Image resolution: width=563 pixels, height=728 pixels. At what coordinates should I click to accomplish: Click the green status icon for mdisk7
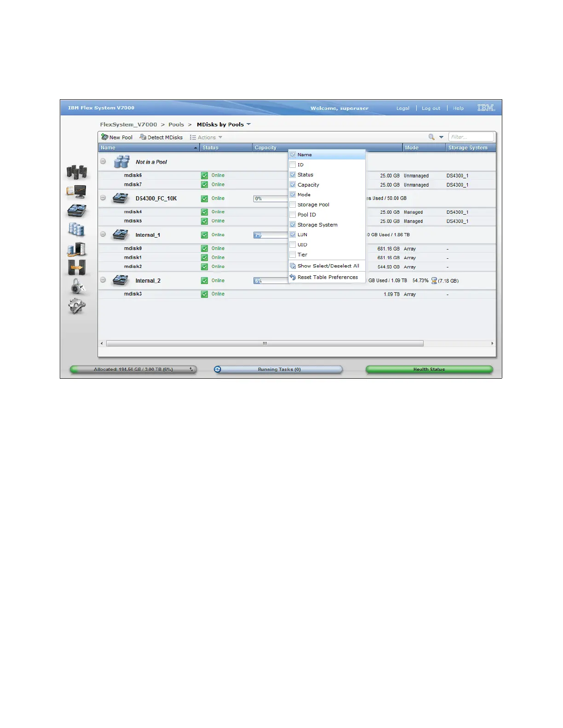205,185
